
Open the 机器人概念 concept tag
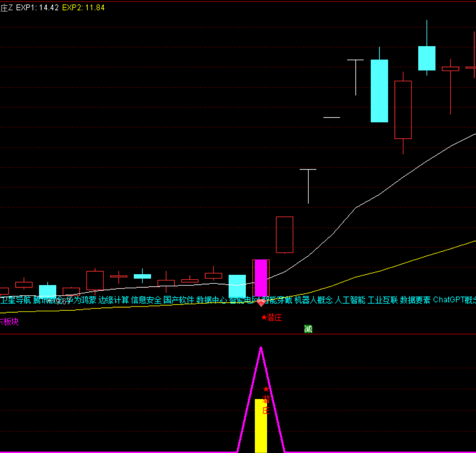pos(314,300)
